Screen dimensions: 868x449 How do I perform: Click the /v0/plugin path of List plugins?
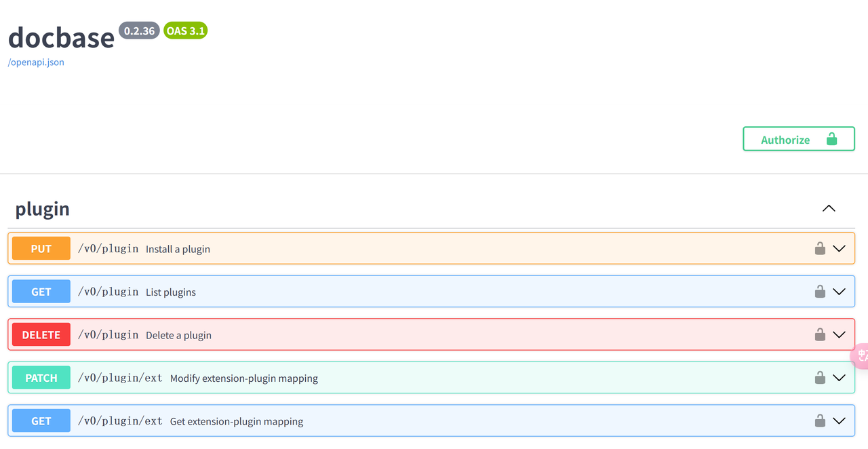coord(108,292)
